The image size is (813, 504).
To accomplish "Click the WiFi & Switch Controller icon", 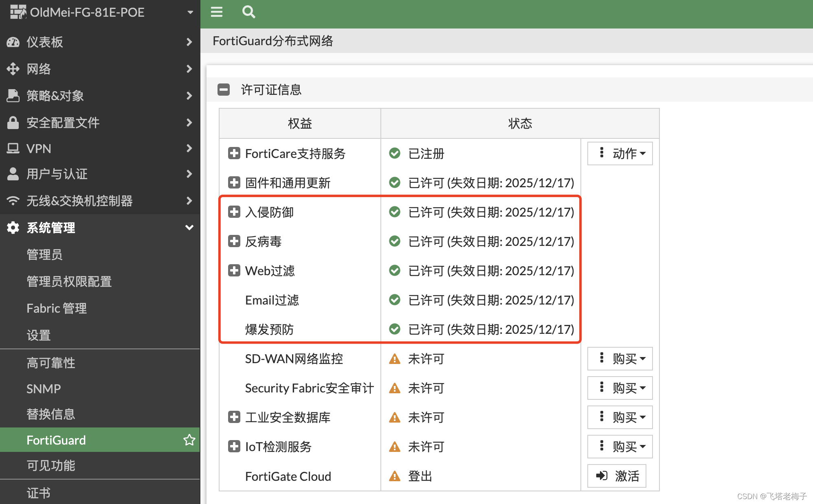I will 13,201.
